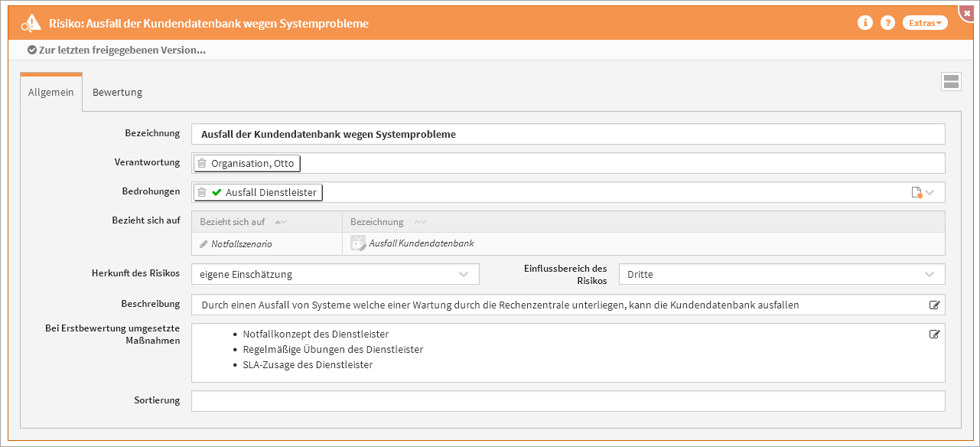Open Ausfall Kundendatenbank linked entry
Viewport: 980px width, 447px height.
(x=421, y=243)
